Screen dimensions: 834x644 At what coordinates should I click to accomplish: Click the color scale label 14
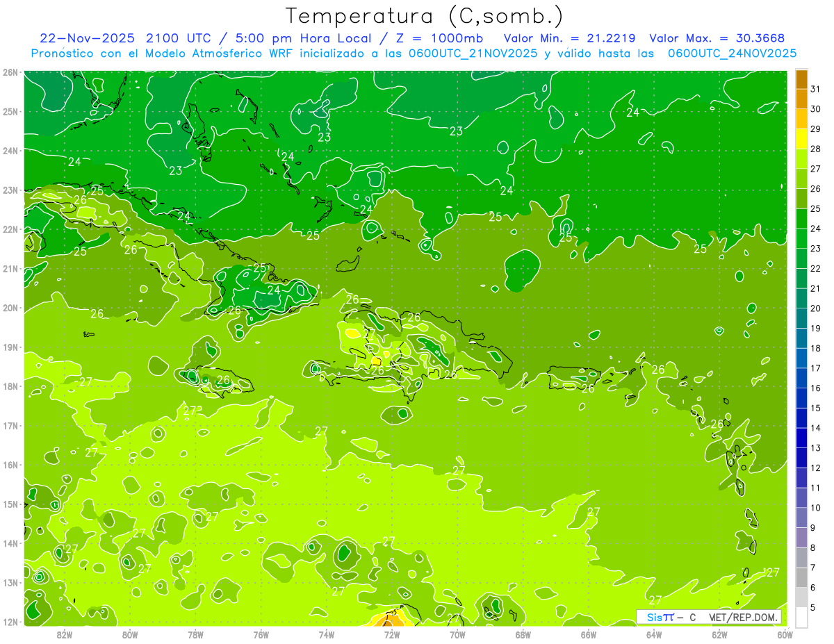(x=815, y=427)
